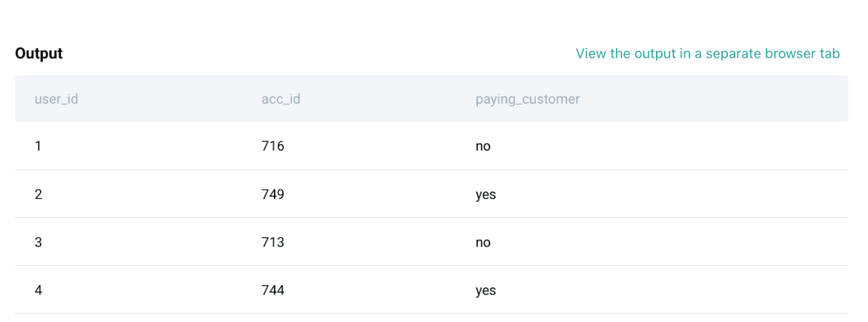This screenshot has width=868, height=322.
Task: Click the user_id value 1
Action: pyautogui.click(x=38, y=146)
